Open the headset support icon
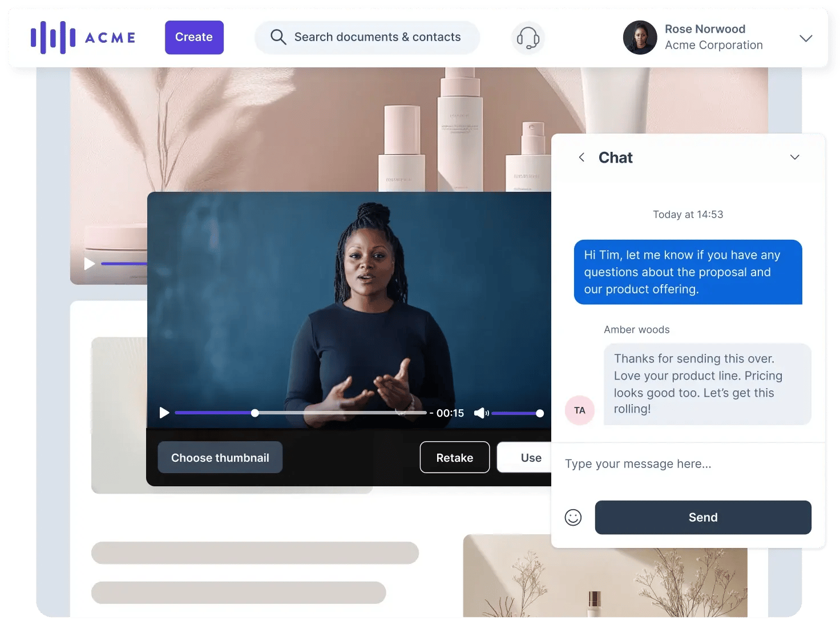840x625 pixels. click(528, 38)
